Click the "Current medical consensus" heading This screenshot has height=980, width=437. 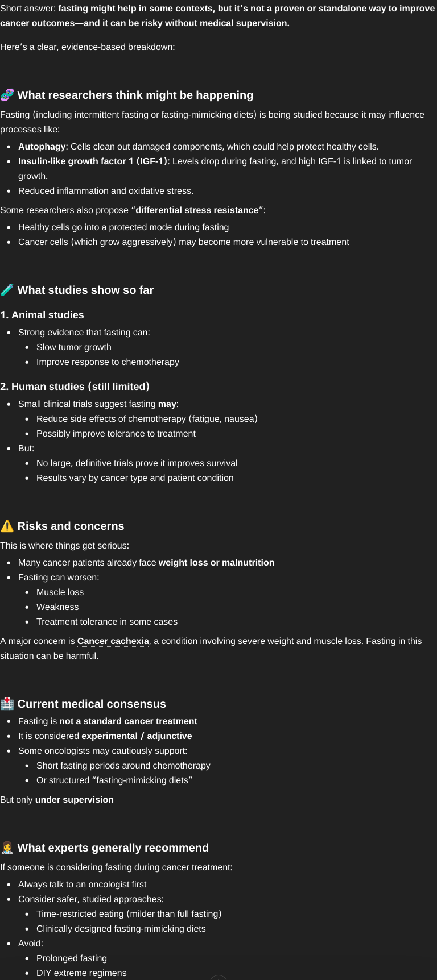tap(92, 704)
